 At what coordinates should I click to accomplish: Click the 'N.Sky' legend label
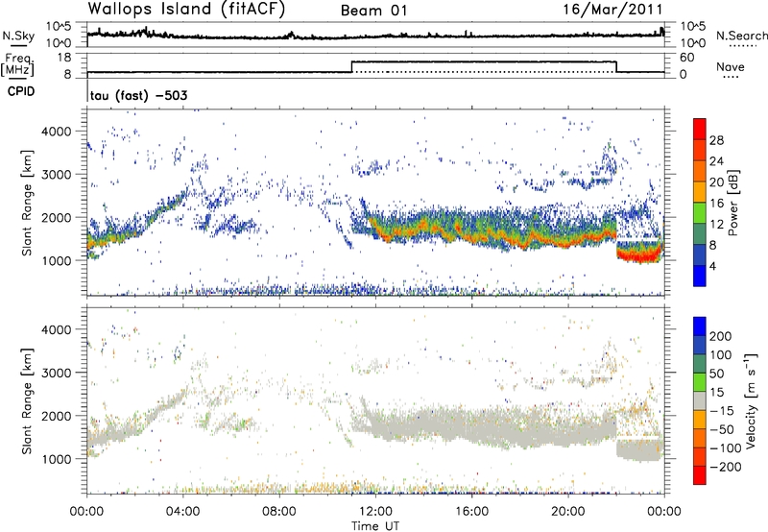click(18, 36)
